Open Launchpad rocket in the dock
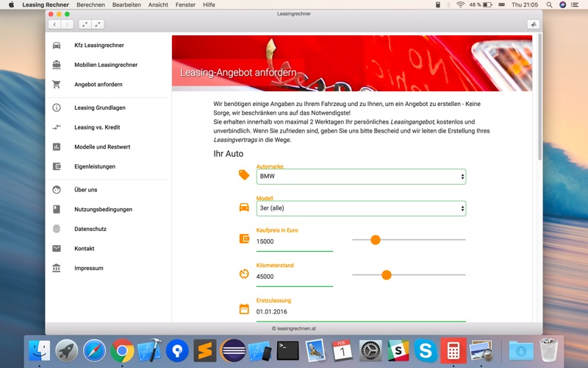 (67, 351)
